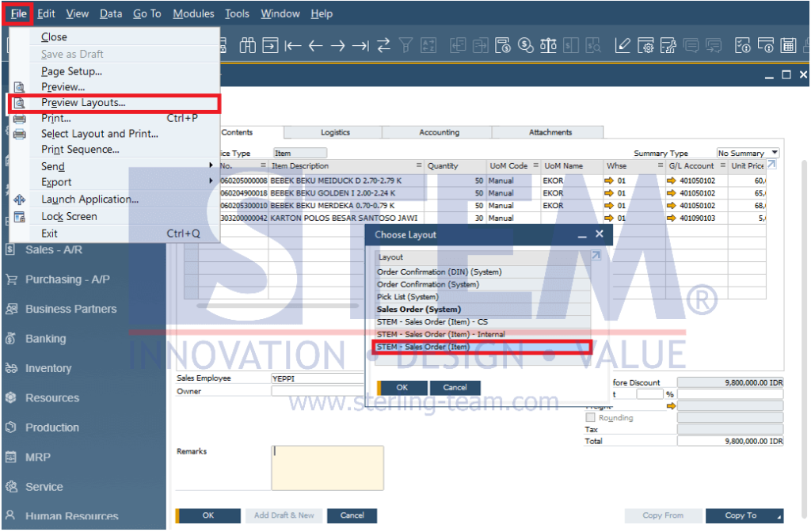Open the Layout Designer pencil icon

coord(623,45)
